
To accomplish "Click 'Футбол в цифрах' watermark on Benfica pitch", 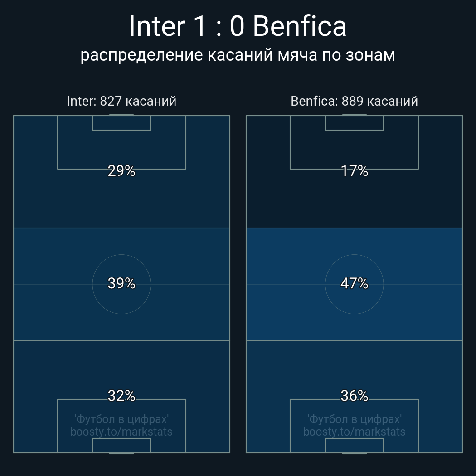I will pyautogui.click(x=354, y=419).
